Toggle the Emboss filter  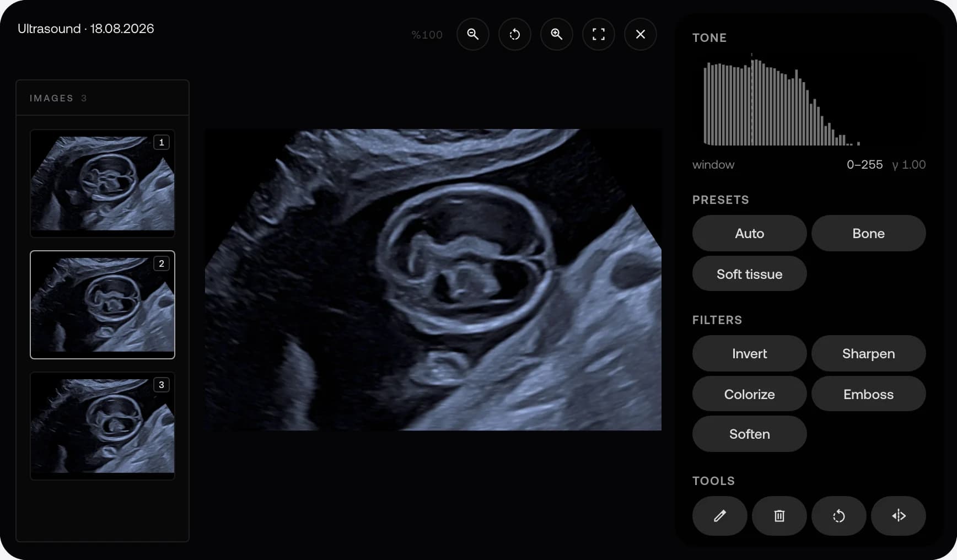869,394
